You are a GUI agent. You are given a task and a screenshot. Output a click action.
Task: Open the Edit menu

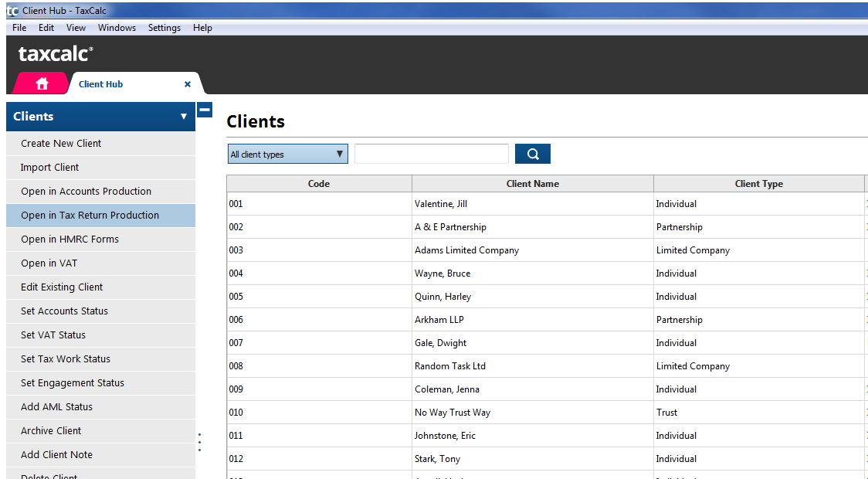point(46,28)
